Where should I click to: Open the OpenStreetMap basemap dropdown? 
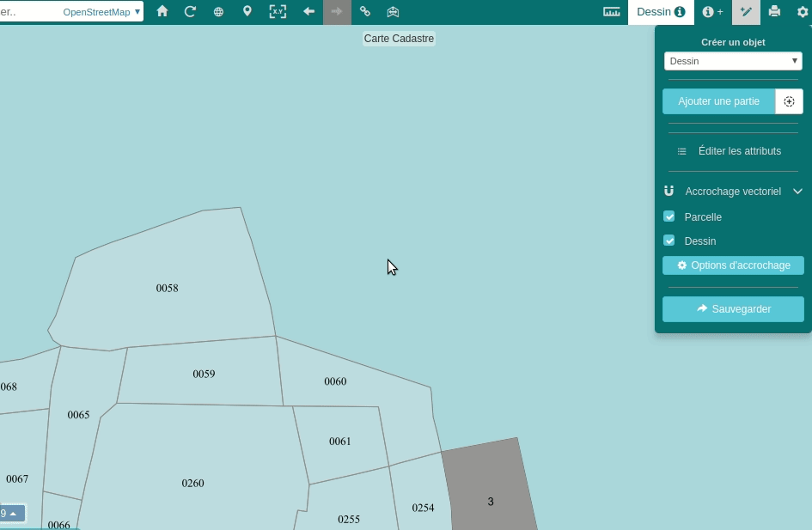click(x=101, y=12)
